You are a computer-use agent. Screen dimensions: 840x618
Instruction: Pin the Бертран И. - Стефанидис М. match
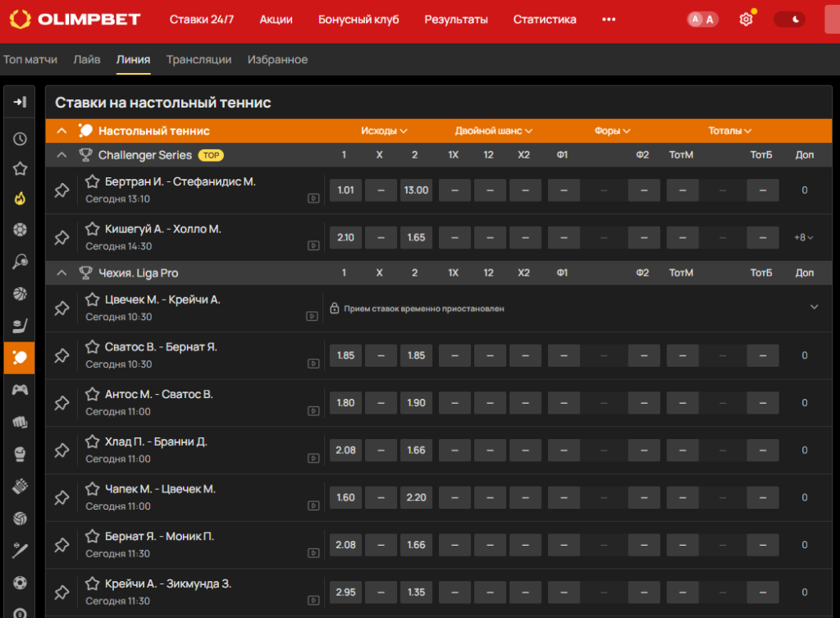(x=62, y=190)
